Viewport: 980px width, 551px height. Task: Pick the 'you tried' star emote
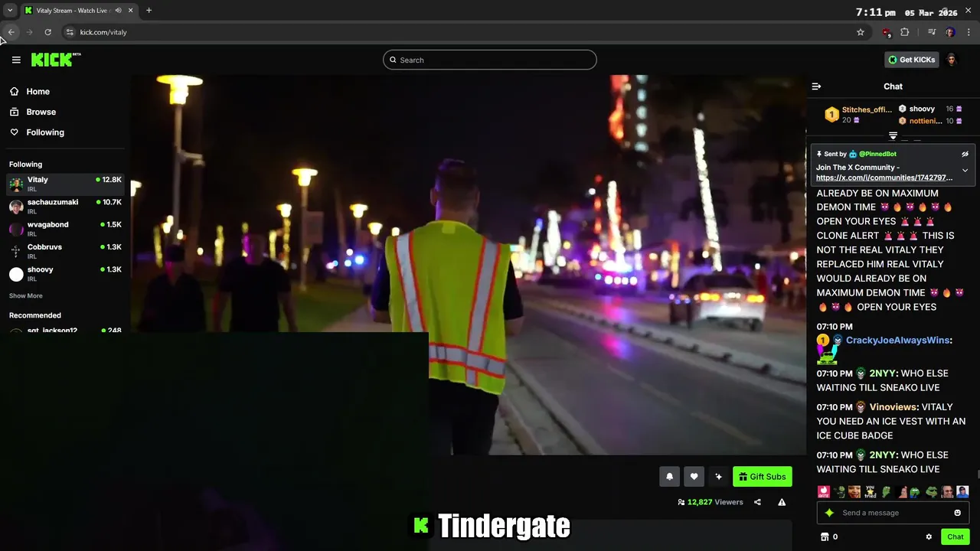(x=870, y=492)
